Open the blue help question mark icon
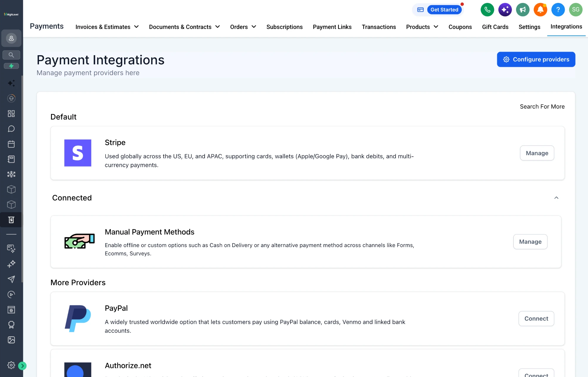The image size is (588, 377). point(558,10)
